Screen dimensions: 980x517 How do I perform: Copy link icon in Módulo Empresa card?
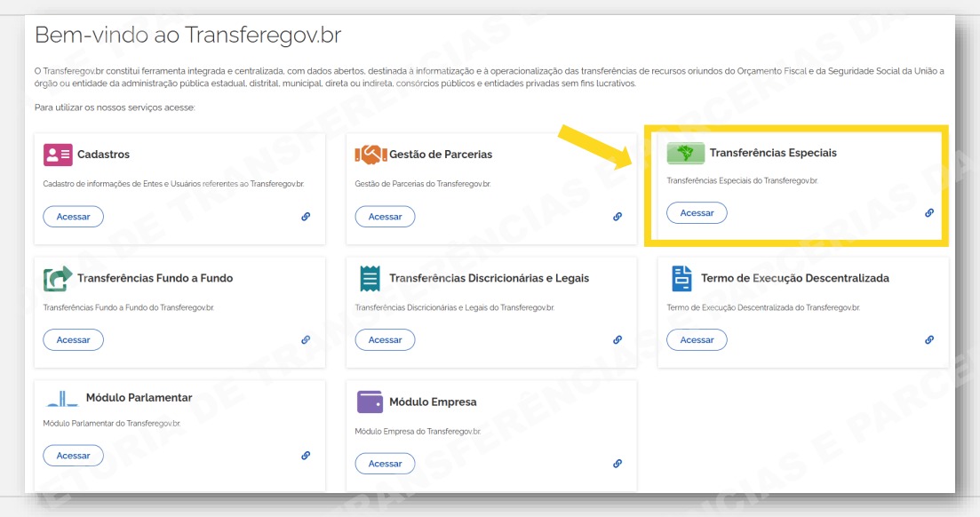(617, 463)
